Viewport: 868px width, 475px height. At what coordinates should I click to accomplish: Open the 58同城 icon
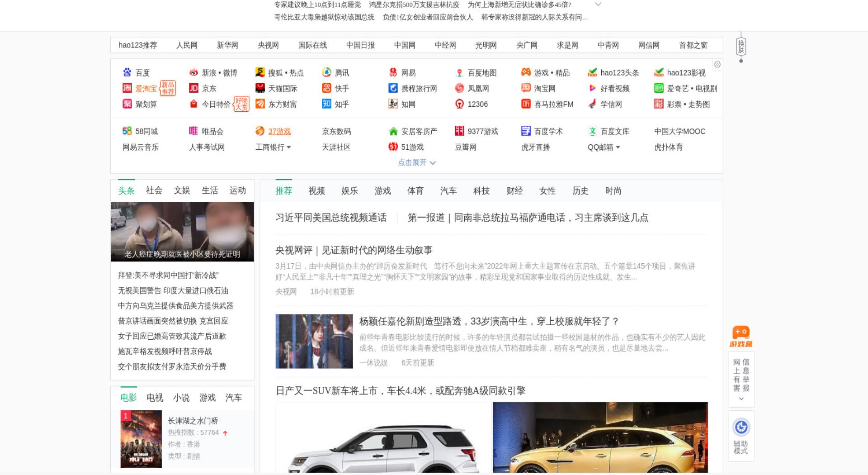coord(127,131)
